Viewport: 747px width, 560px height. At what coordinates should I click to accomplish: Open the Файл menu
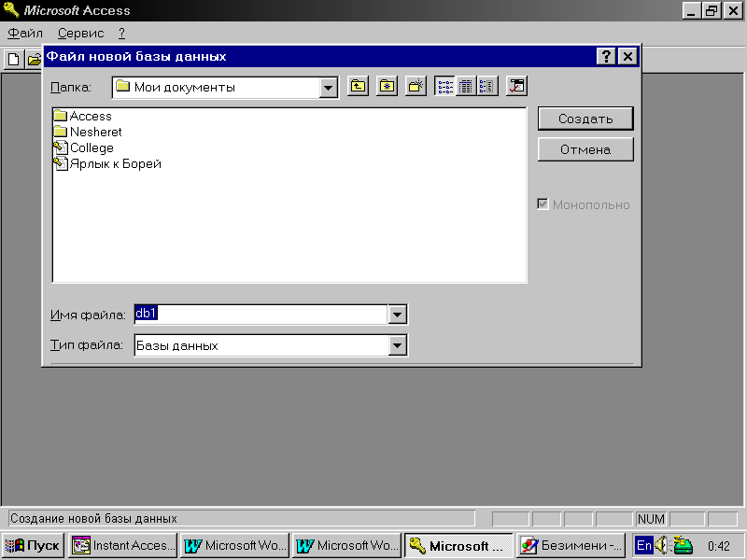(25, 34)
